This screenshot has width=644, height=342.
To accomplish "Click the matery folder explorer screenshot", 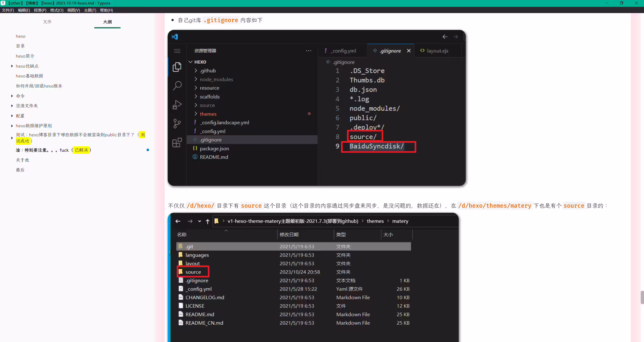I will [x=313, y=277].
